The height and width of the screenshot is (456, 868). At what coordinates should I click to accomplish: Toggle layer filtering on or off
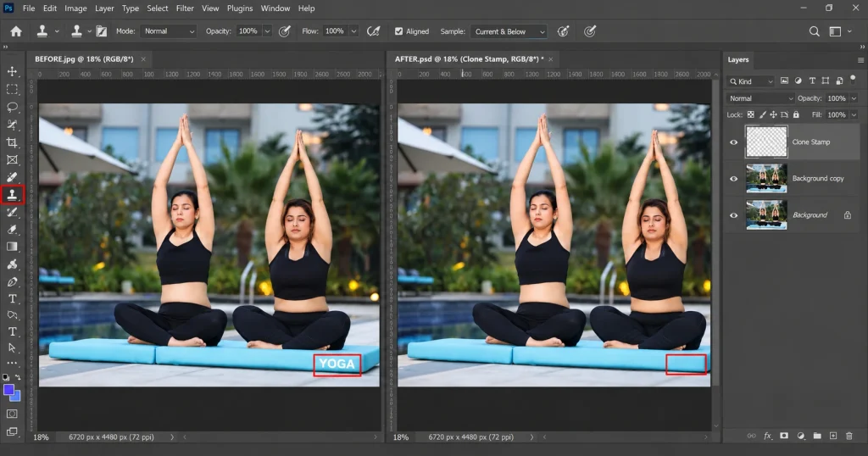click(x=853, y=79)
